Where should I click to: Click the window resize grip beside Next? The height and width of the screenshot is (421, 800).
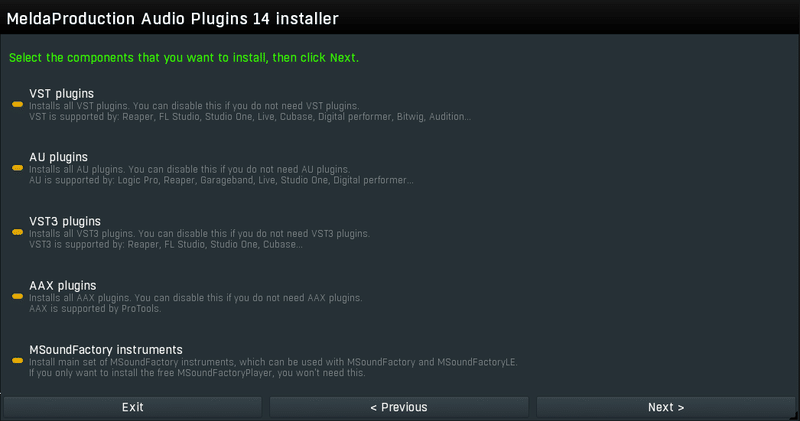795,417
